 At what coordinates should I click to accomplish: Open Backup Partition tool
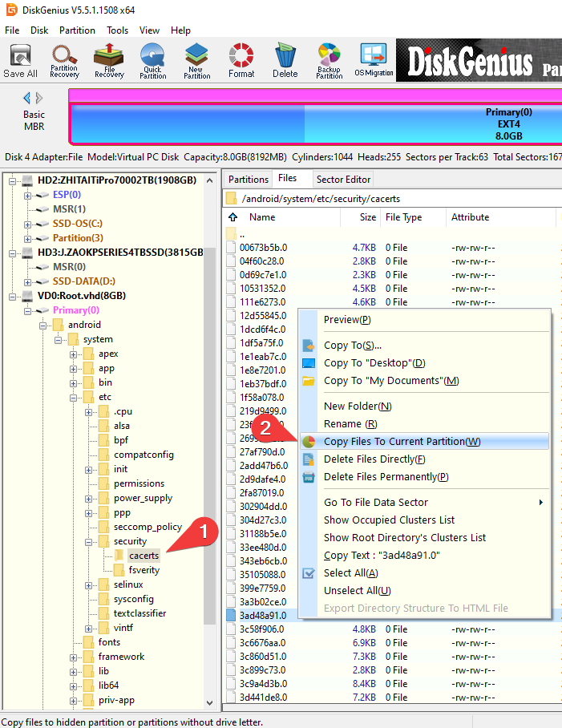(x=329, y=60)
